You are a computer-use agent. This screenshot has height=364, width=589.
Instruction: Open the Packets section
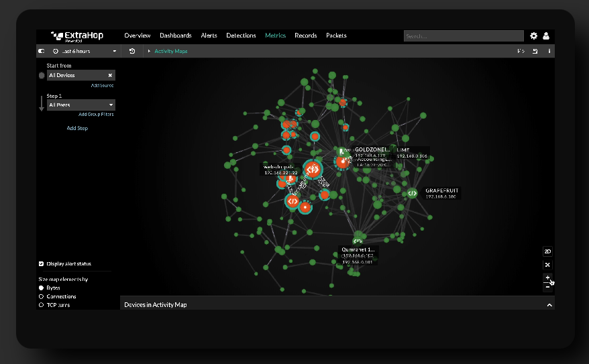pos(336,36)
